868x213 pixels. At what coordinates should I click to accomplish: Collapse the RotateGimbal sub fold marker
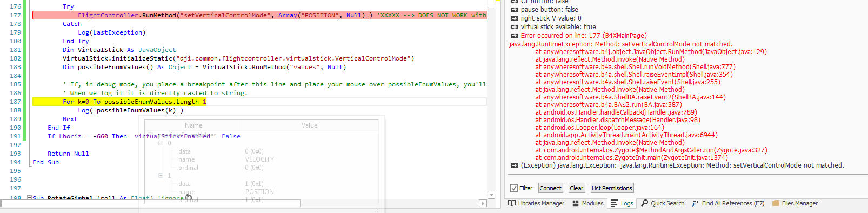(29, 198)
